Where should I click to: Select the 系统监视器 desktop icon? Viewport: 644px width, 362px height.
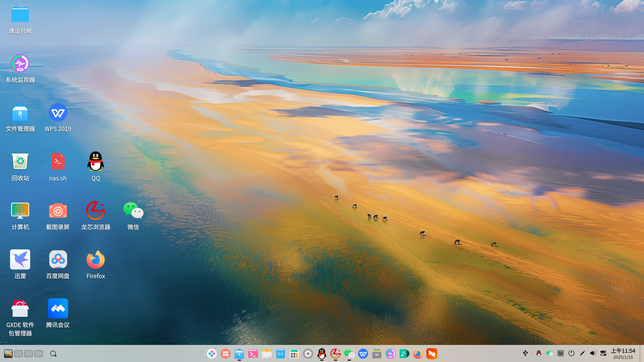click(x=20, y=69)
